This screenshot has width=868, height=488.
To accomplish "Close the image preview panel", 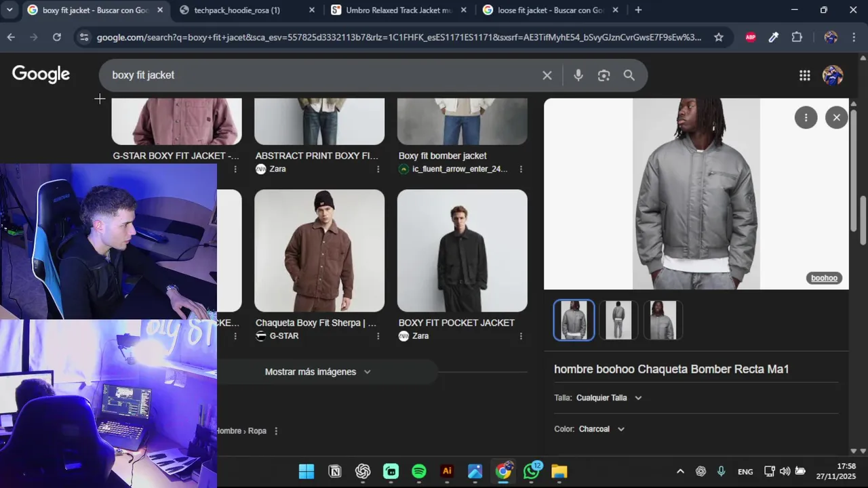I will point(837,118).
